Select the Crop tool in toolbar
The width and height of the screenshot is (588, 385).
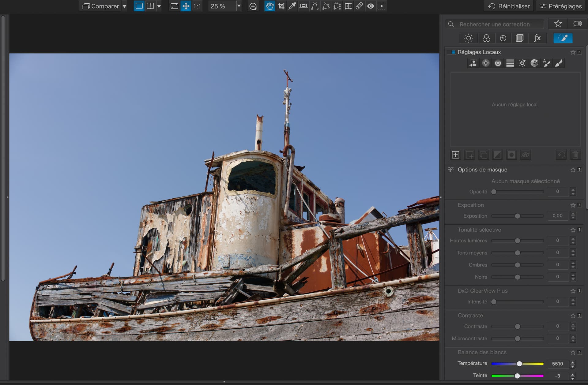click(281, 6)
